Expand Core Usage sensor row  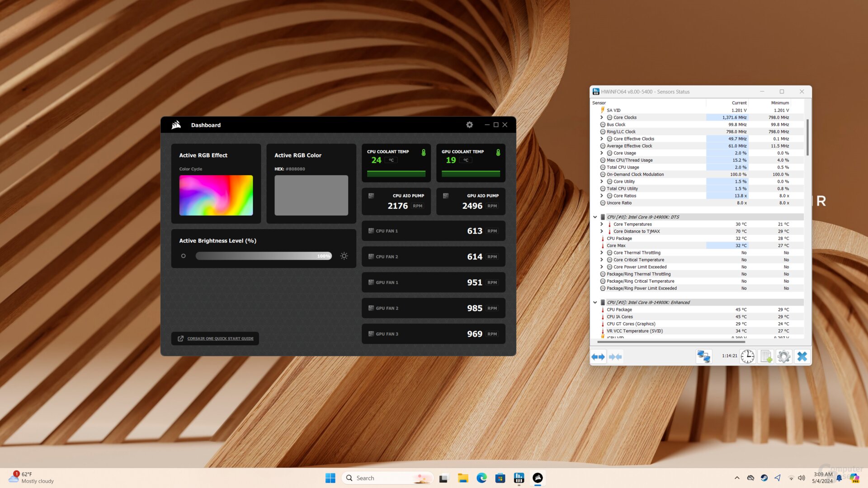click(x=602, y=153)
